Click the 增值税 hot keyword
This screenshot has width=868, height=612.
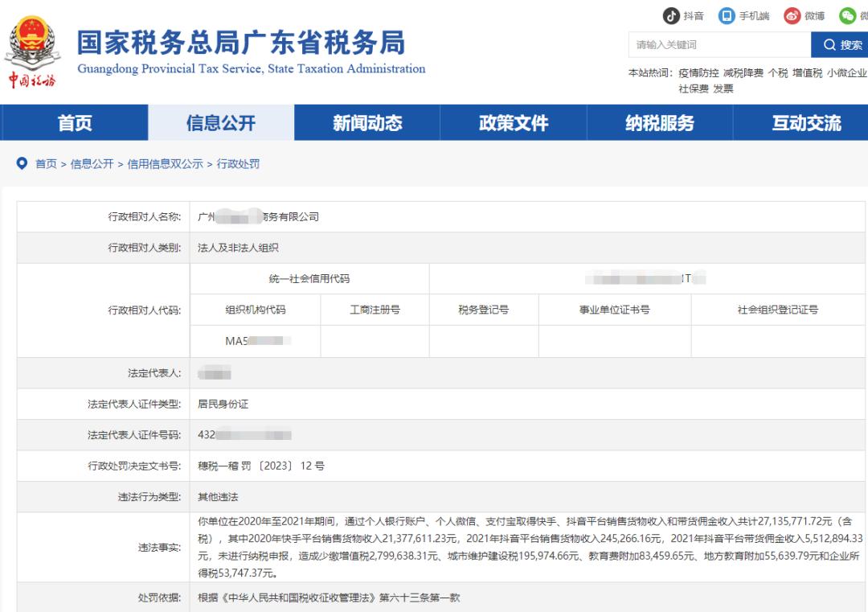809,71
